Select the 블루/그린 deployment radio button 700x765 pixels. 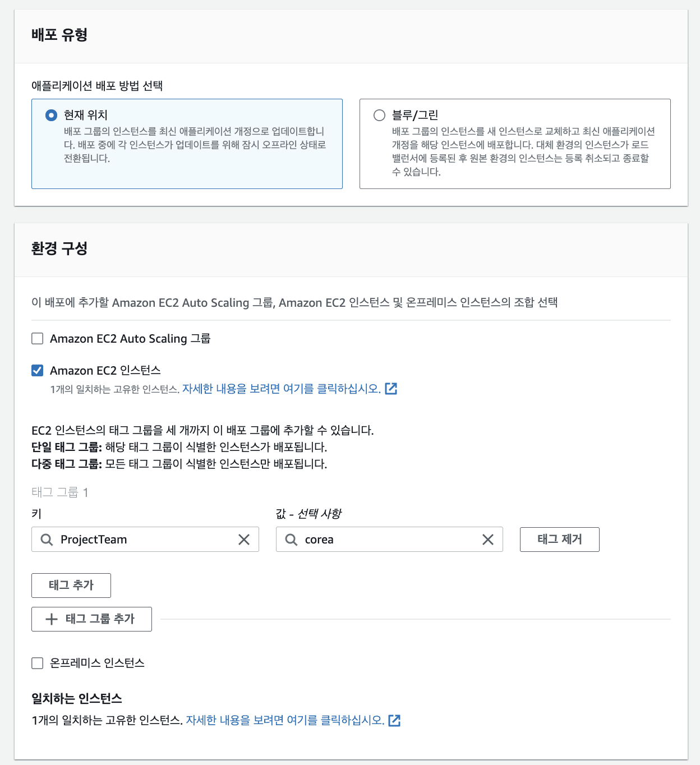point(379,115)
